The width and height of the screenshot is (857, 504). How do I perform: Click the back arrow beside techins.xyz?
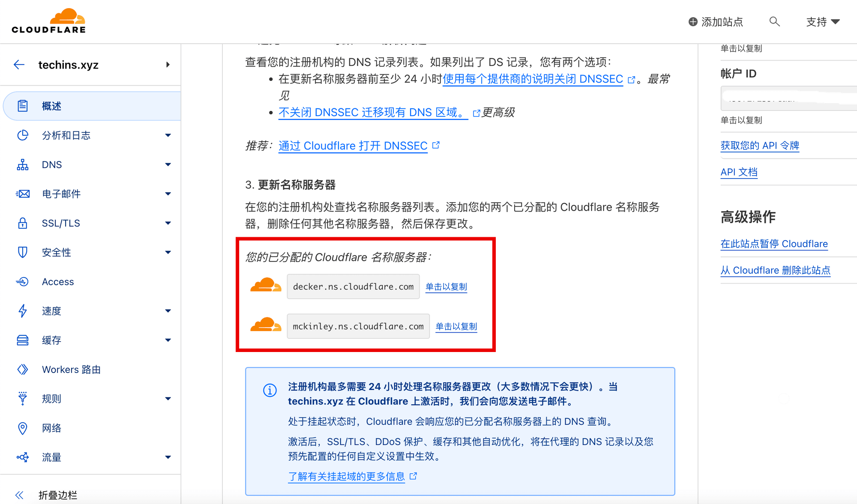click(19, 65)
